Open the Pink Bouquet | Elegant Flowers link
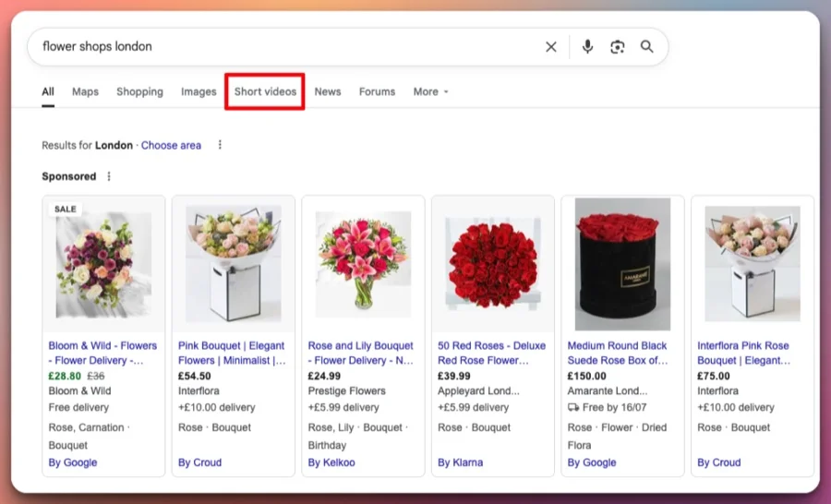 tap(232, 353)
